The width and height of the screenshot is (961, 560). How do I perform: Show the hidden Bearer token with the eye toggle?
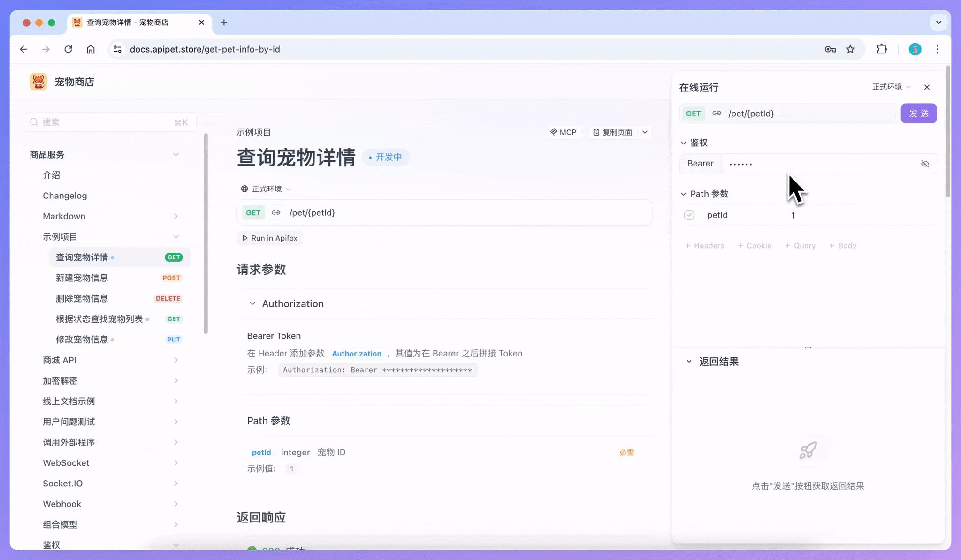(924, 164)
